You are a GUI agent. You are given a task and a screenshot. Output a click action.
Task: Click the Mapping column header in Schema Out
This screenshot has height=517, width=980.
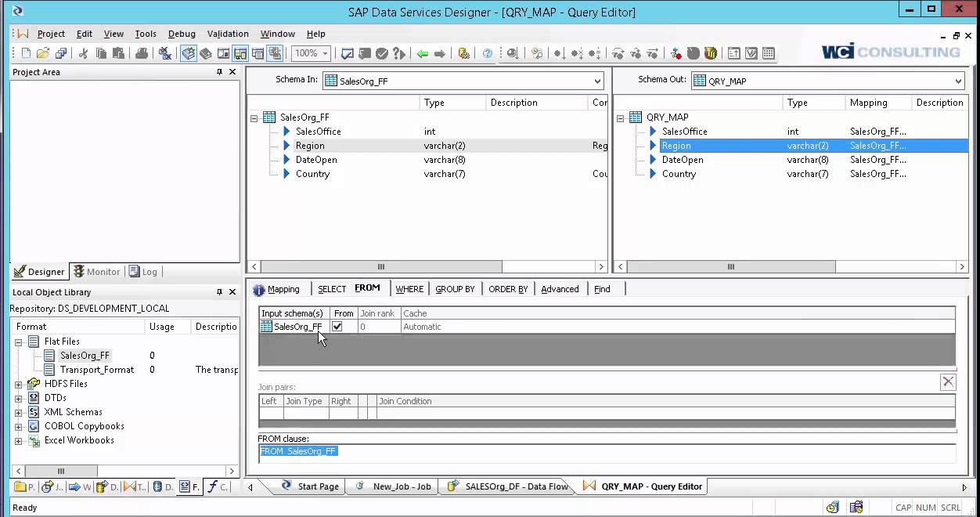pos(878,103)
